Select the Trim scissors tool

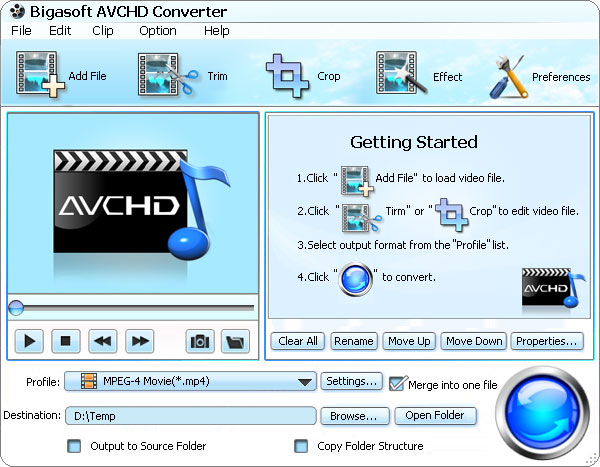pyautogui.click(x=168, y=74)
